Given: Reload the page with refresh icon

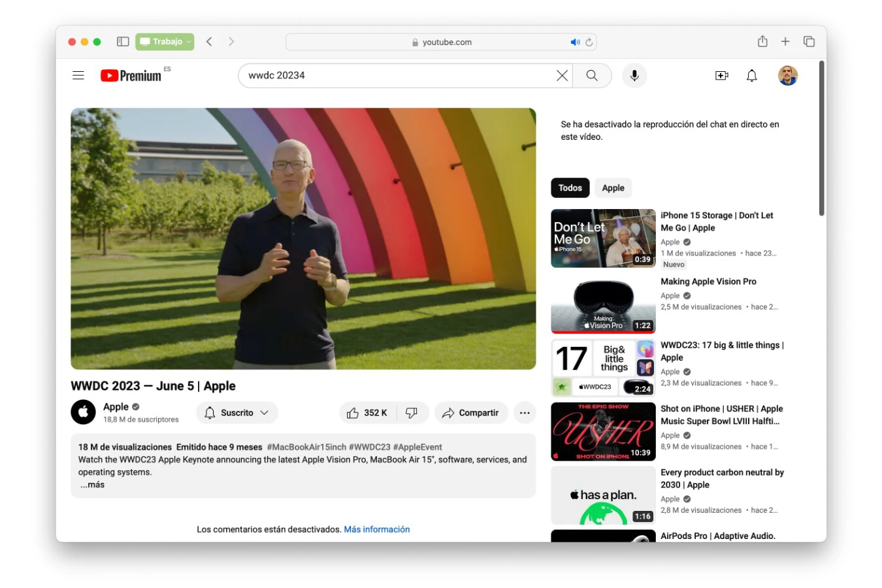Looking at the screenshot, I should coord(589,42).
